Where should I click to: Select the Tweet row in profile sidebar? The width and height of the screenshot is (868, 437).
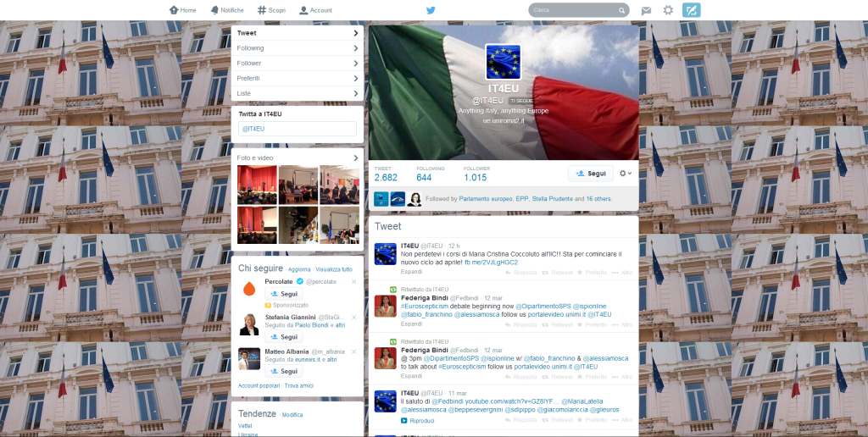pos(298,33)
